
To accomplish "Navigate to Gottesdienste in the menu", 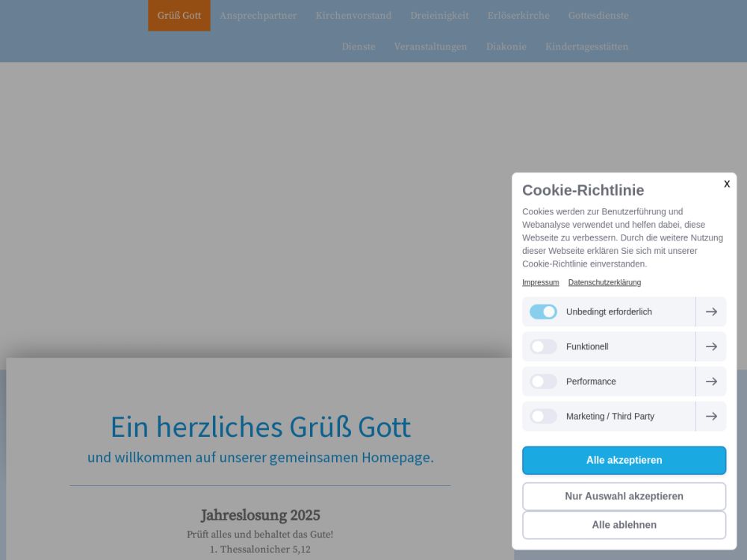I will coord(598,16).
